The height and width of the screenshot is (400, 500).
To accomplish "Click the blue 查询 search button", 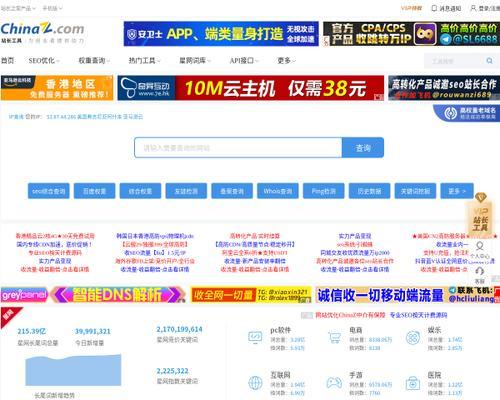I will pos(363,148).
